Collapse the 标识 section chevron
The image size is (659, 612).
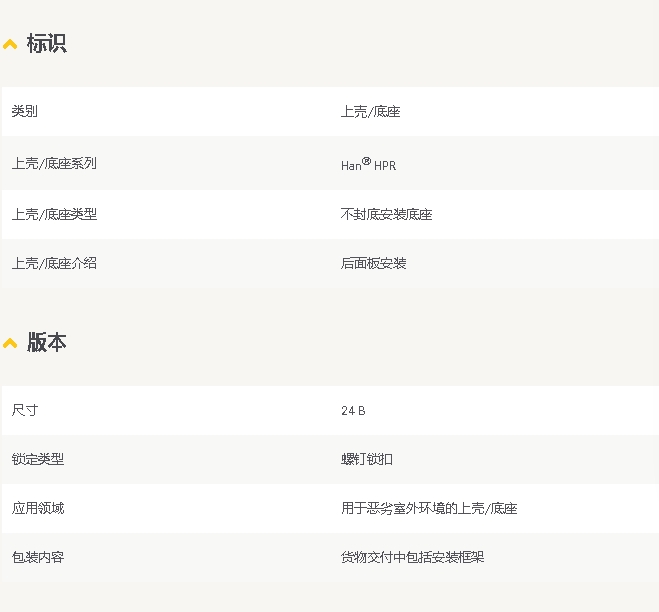[10, 44]
